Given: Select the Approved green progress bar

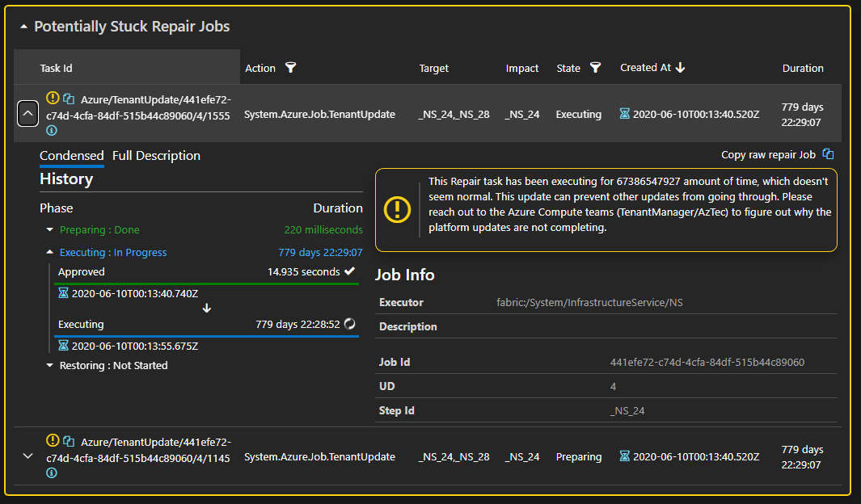Looking at the screenshot, I should pos(206,283).
